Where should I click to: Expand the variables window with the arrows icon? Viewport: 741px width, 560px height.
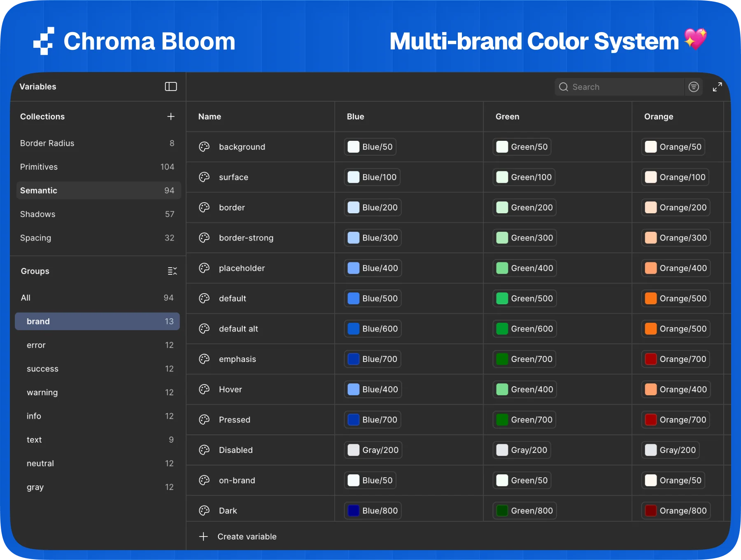(x=717, y=87)
